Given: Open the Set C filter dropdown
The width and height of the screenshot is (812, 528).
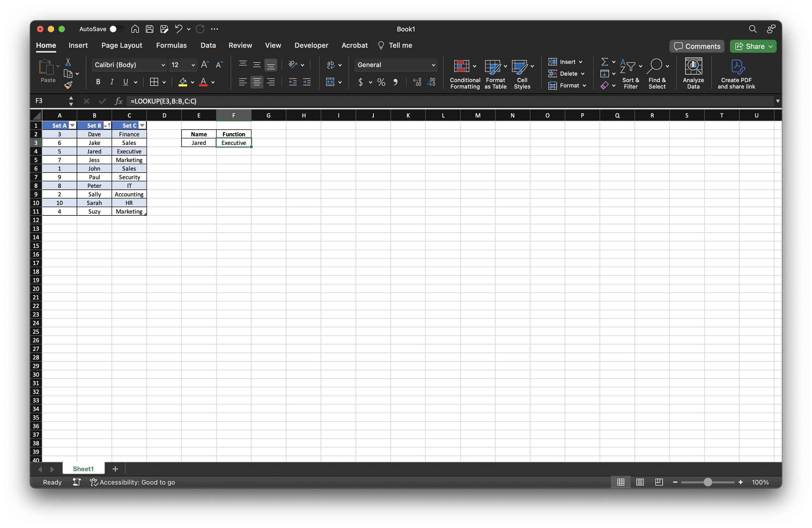Looking at the screenshot, I should click(142, 126).
